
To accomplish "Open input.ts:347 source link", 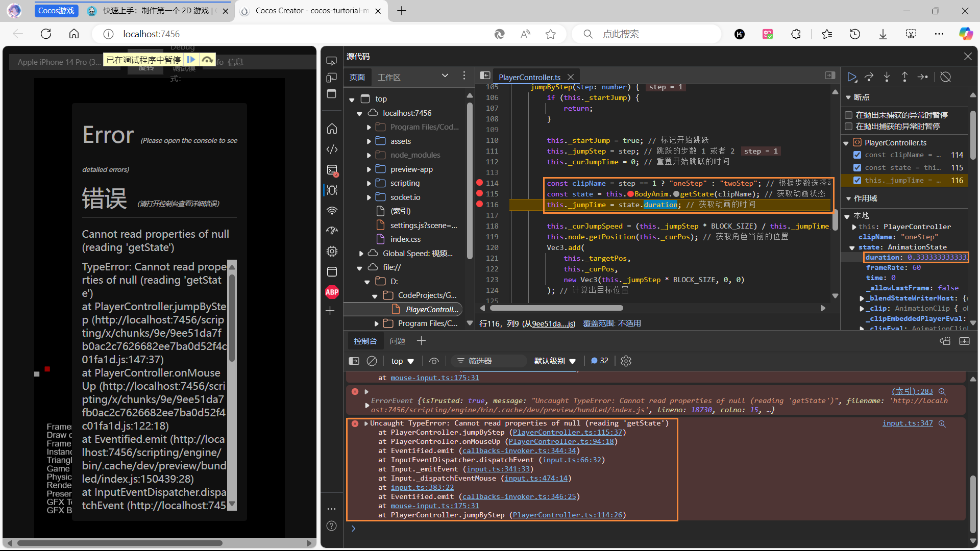I will pyautogui.click(x=907, y=423).
